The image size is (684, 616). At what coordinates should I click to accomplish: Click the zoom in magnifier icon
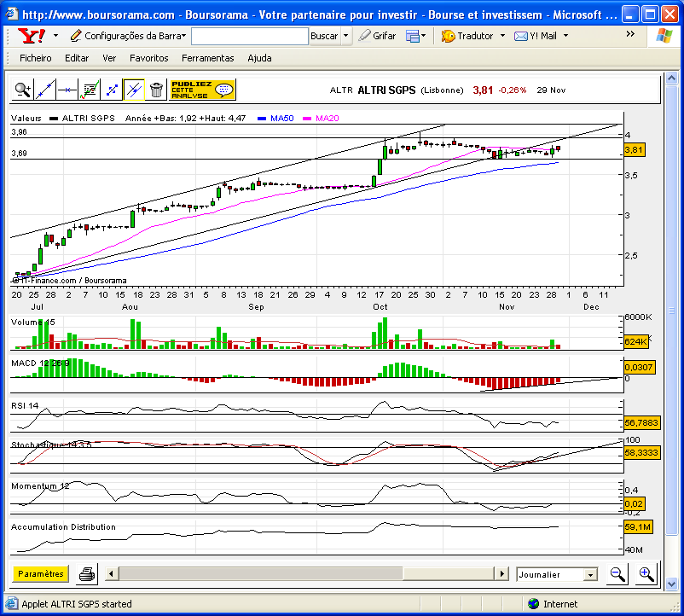pos(646,573)
